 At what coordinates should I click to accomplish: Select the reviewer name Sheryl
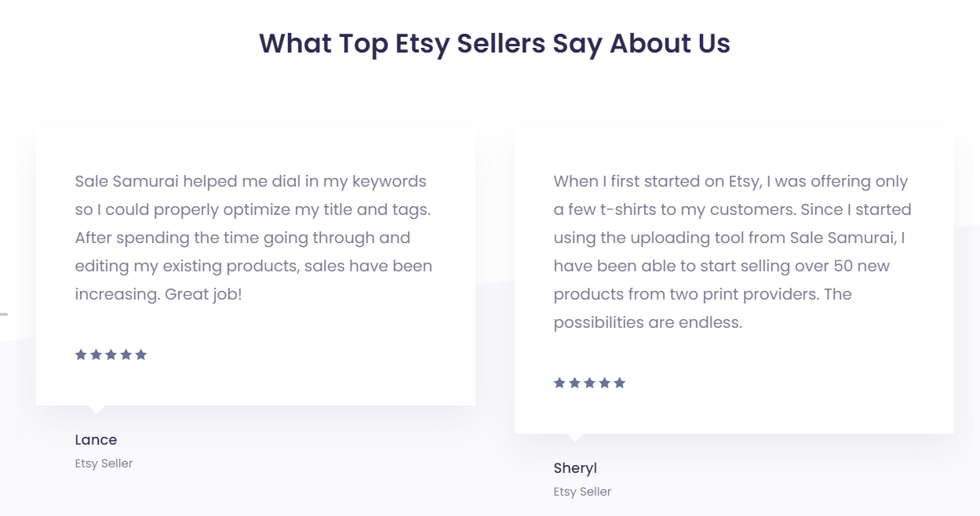tap(575, 468)
